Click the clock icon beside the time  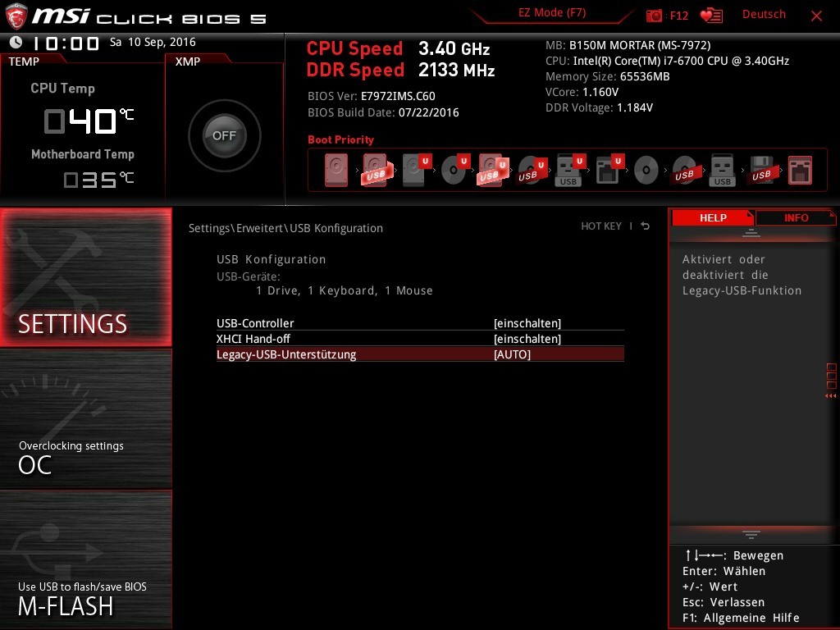tap(16, 42)
